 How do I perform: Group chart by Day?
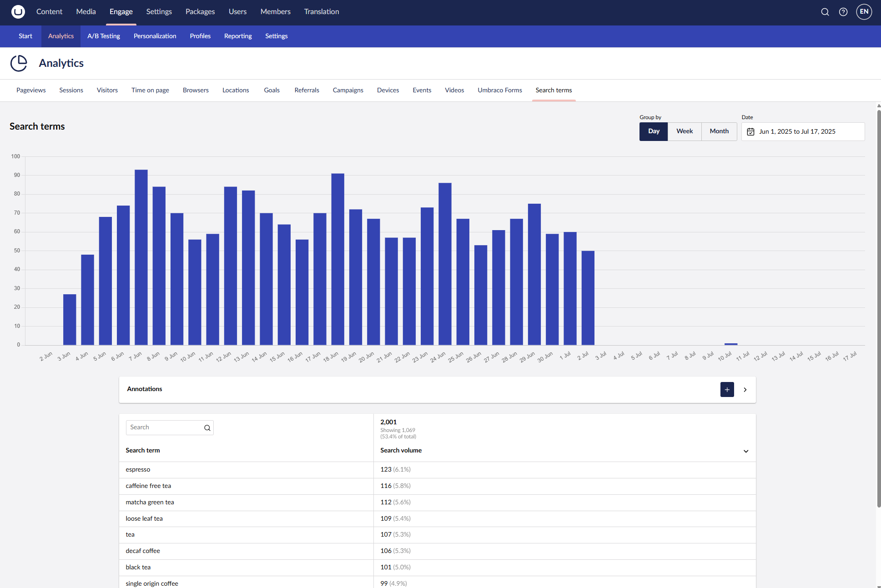653,131
